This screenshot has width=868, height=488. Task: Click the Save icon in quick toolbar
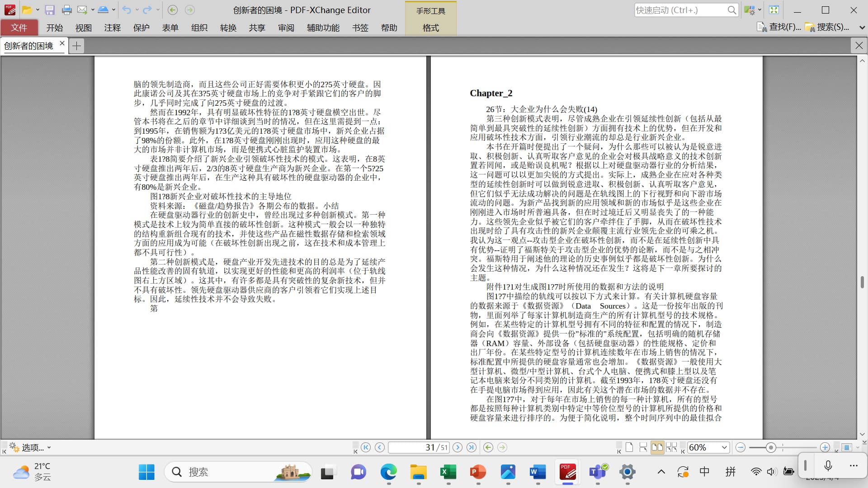pyautogui.click(x=50, y=10)
